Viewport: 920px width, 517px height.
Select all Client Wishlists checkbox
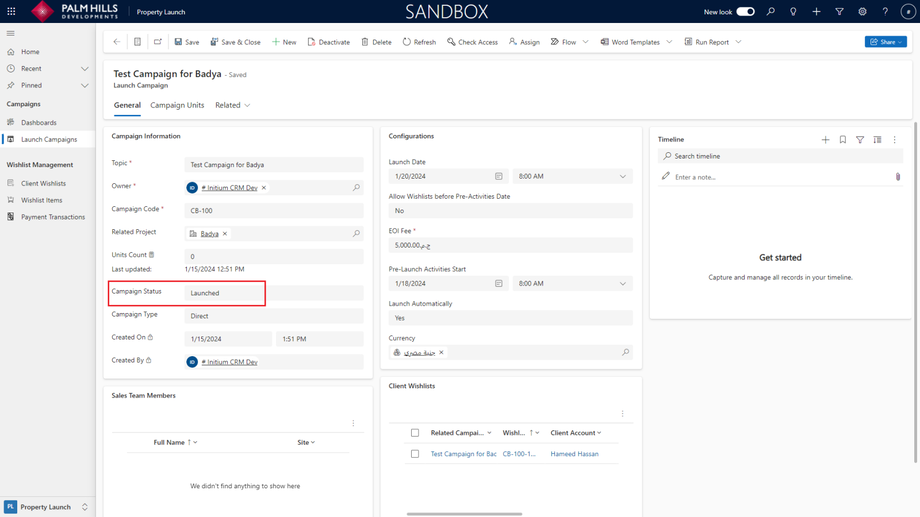click(415, 433)
